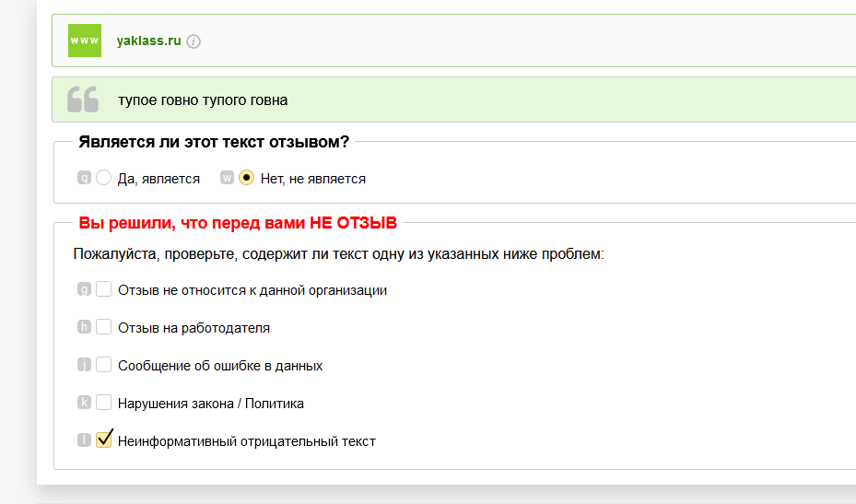Click the g hotkey badge
The image size is (856, 504).
pyautogui.click(x=84, y=289)
